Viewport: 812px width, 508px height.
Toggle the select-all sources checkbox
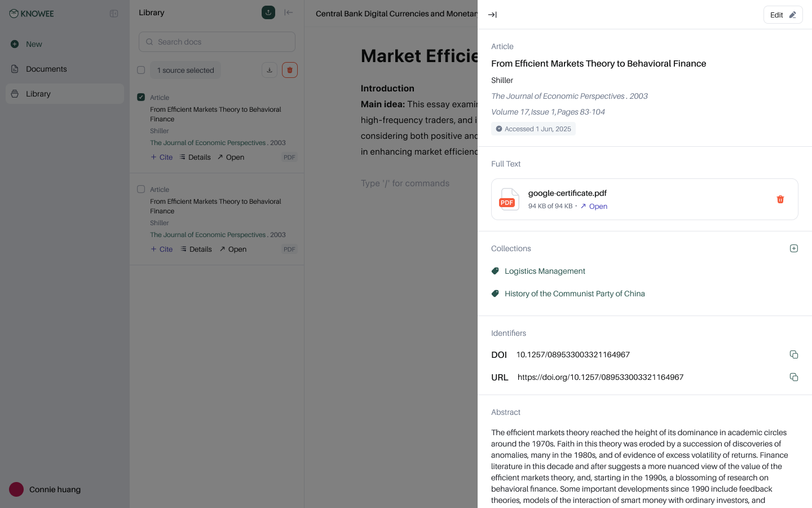click(x=141, y=70)
